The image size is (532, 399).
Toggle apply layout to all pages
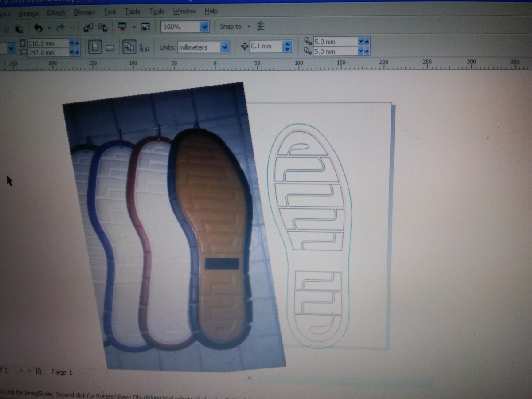pos(129,47)
